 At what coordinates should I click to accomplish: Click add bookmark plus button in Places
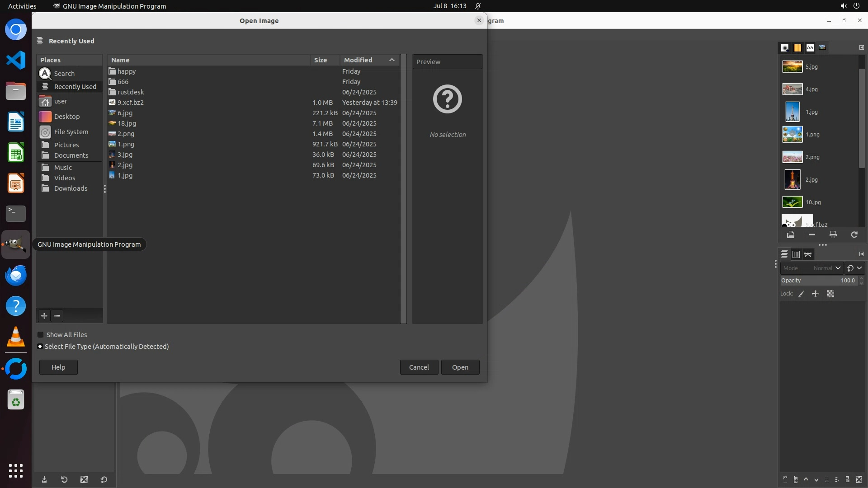coord(44,316)
